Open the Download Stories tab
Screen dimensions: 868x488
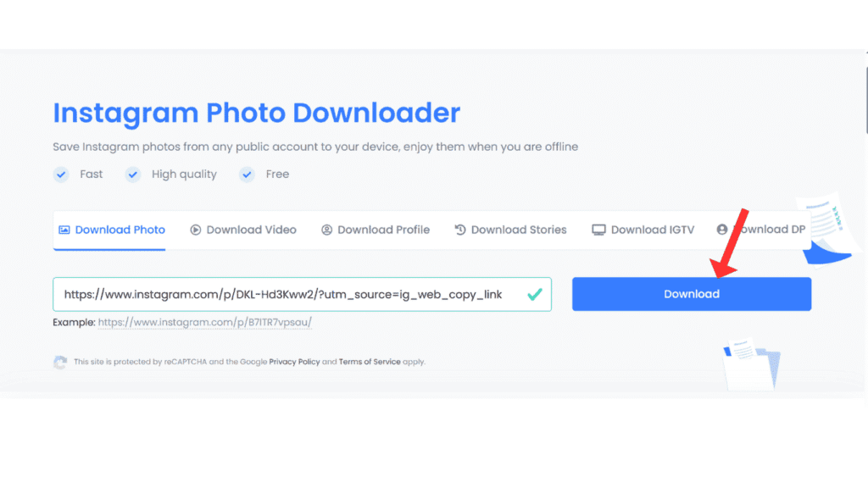coord(518,230)
